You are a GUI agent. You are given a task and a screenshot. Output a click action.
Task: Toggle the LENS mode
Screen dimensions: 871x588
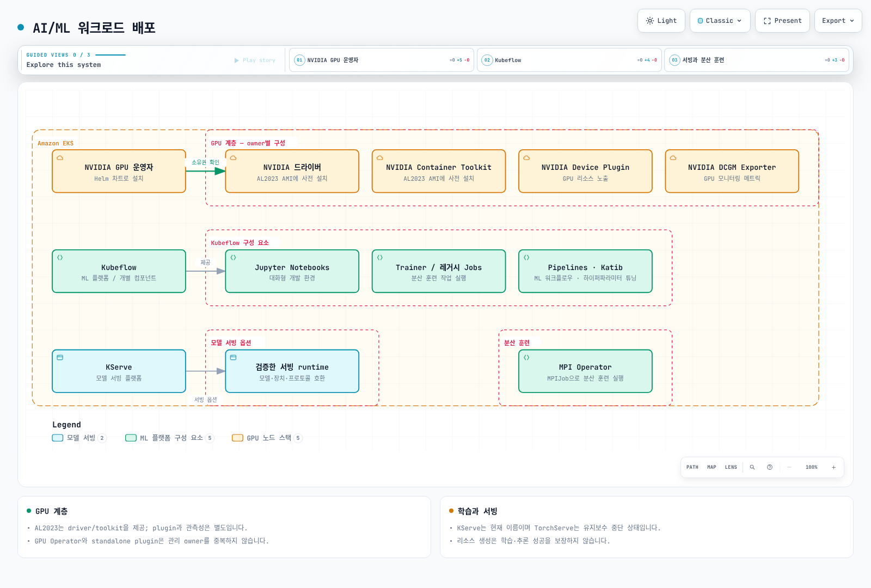pos(731,467)
